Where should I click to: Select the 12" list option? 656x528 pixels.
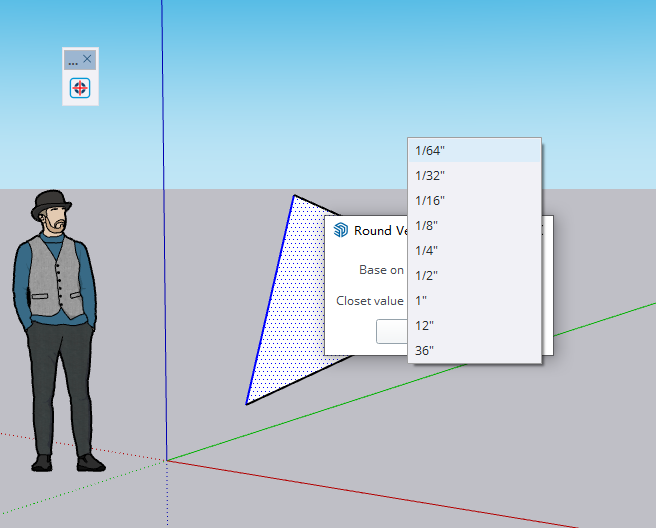pos(474,326)
